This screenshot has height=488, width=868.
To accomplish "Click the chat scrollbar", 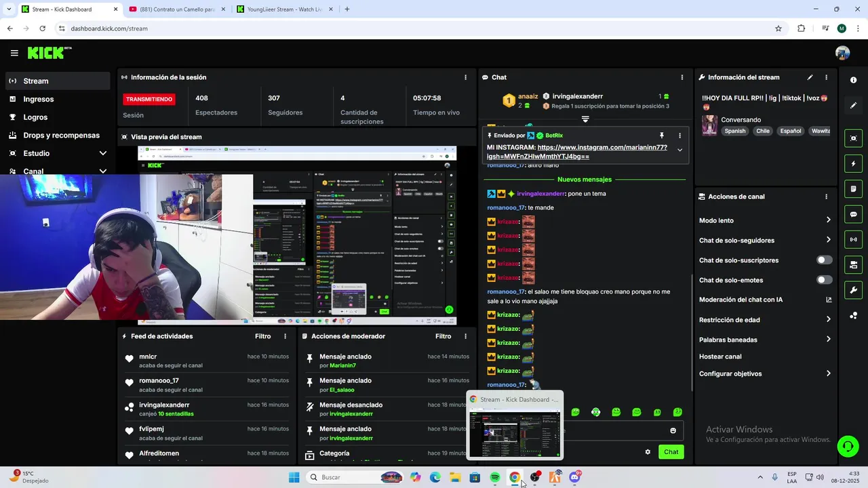I will click(691, 332).
